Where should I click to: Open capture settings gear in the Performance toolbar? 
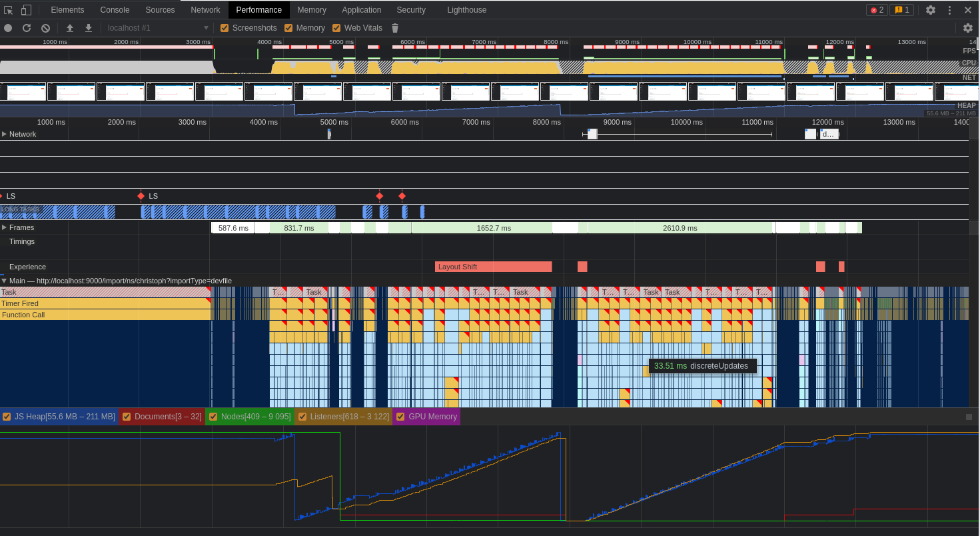[x=968, y=28]
